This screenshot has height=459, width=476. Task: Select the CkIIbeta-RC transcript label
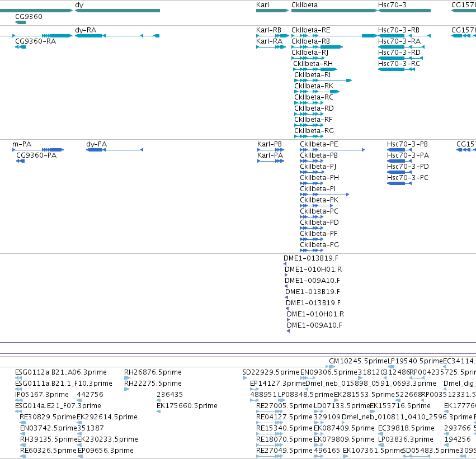(314, 97)
